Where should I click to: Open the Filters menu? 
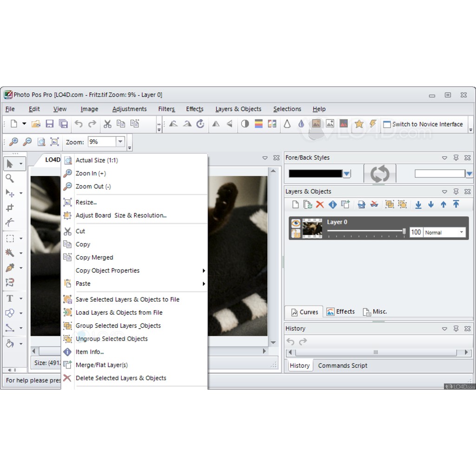click(166, 109)
